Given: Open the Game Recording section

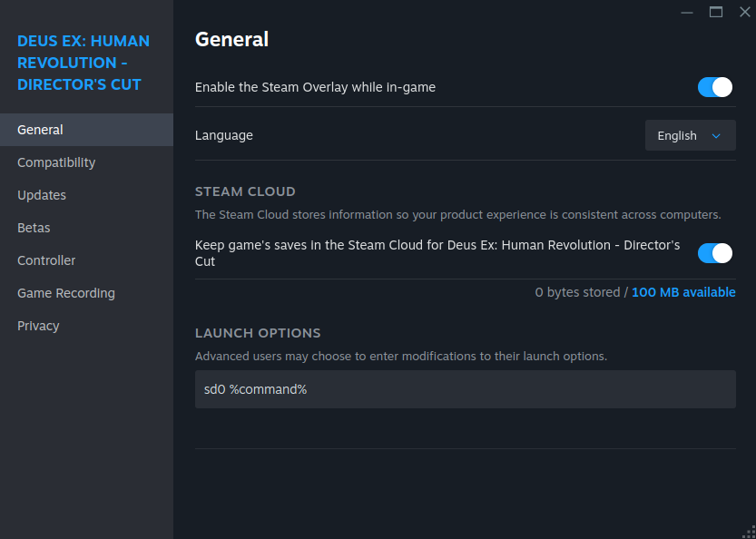Looking at the screenshot, I should click(x=65, y=293).
